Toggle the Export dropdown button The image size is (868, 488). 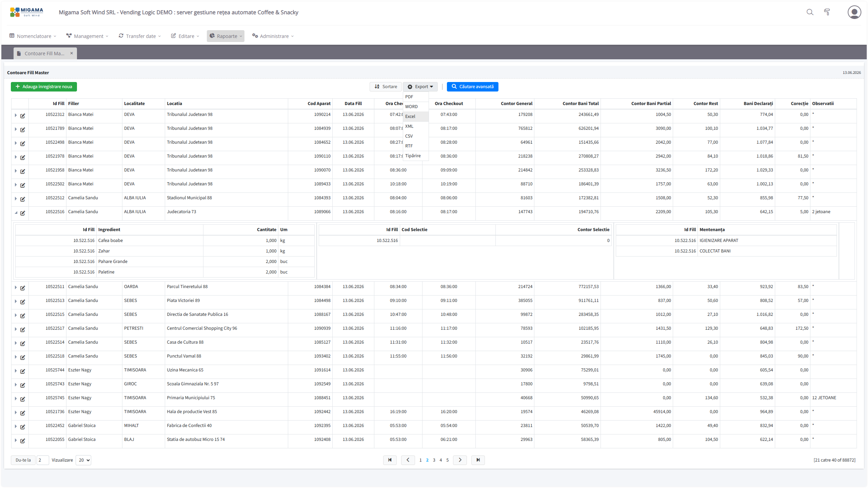click(x=420, y=87)
